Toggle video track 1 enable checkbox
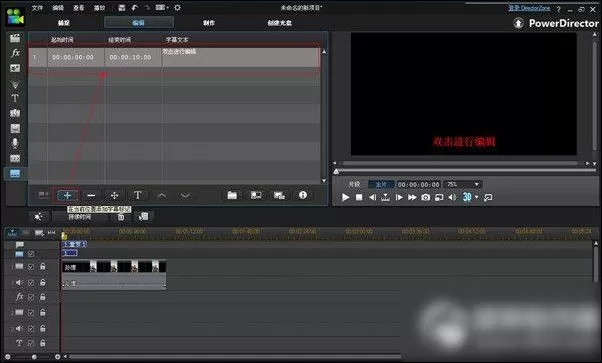The image size is (602, 363). coord(31,267)
